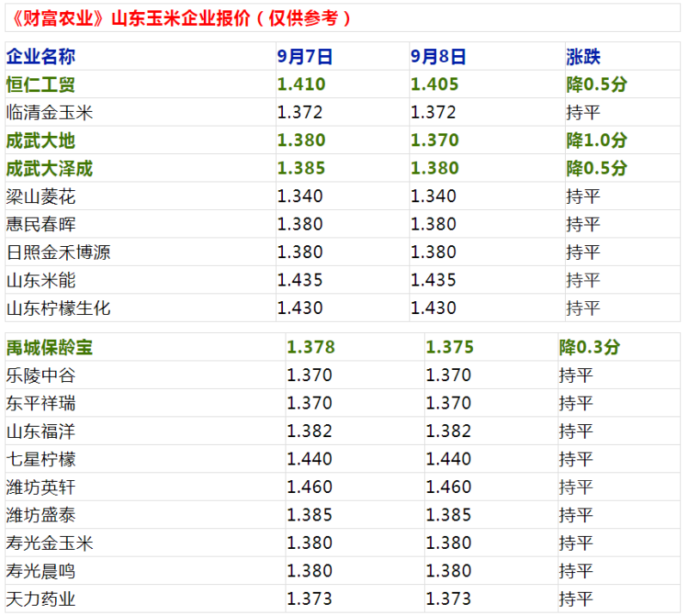Click the 降0.3分 change cell
This screenshot has height=616, width=688.
click(589, 348)
